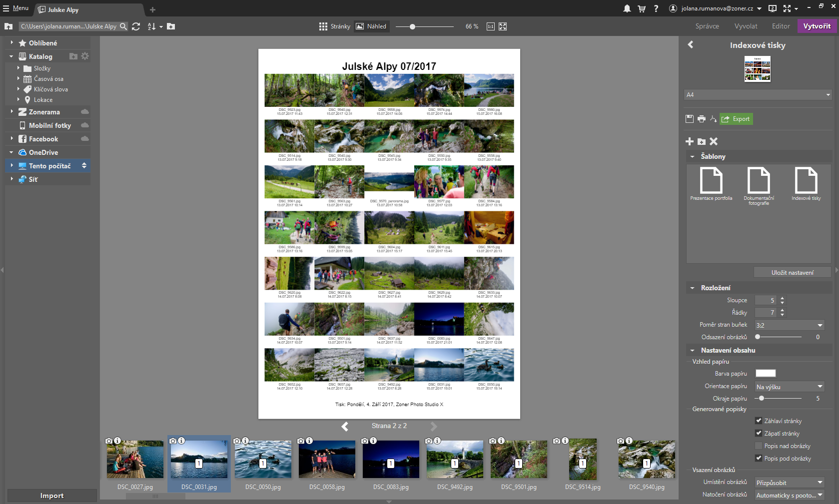Open the Správce module tab
This screenshot has height=504, width=839.
click(707, 26)
